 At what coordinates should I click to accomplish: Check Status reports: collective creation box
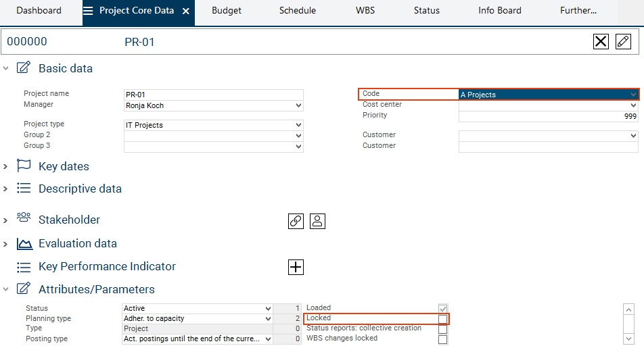coord(442,329)
